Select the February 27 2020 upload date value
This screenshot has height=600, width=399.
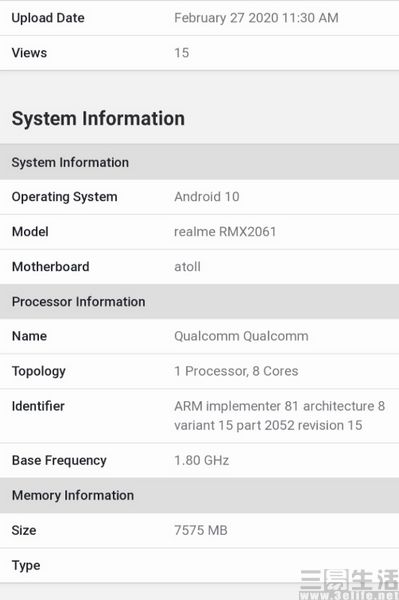[x=256, y=18]
